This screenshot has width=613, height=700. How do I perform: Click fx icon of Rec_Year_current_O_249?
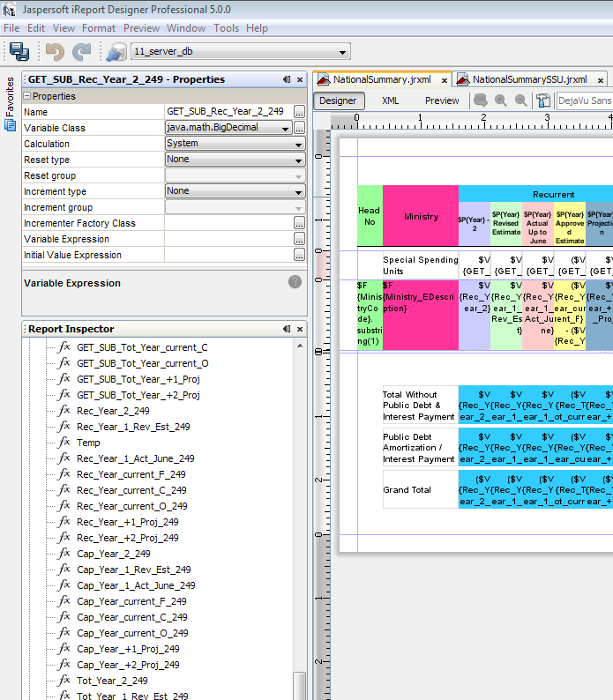point(64,506)
